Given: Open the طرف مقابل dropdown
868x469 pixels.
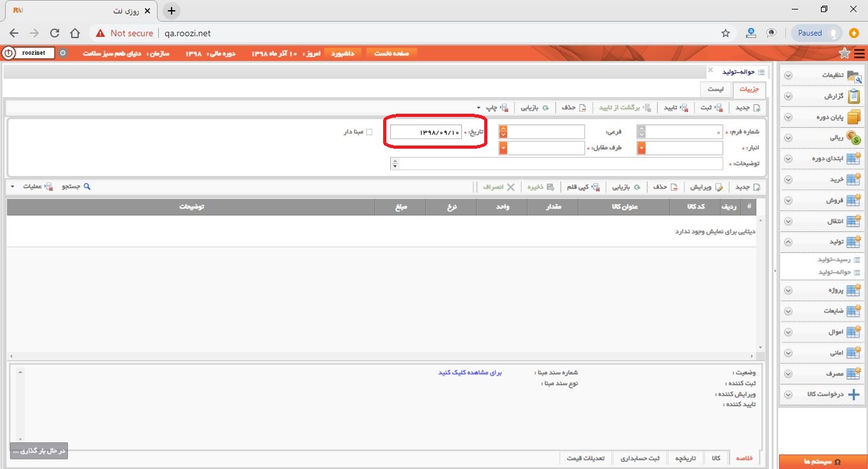Looking at the screenshot, I should [x=503, y=148].
